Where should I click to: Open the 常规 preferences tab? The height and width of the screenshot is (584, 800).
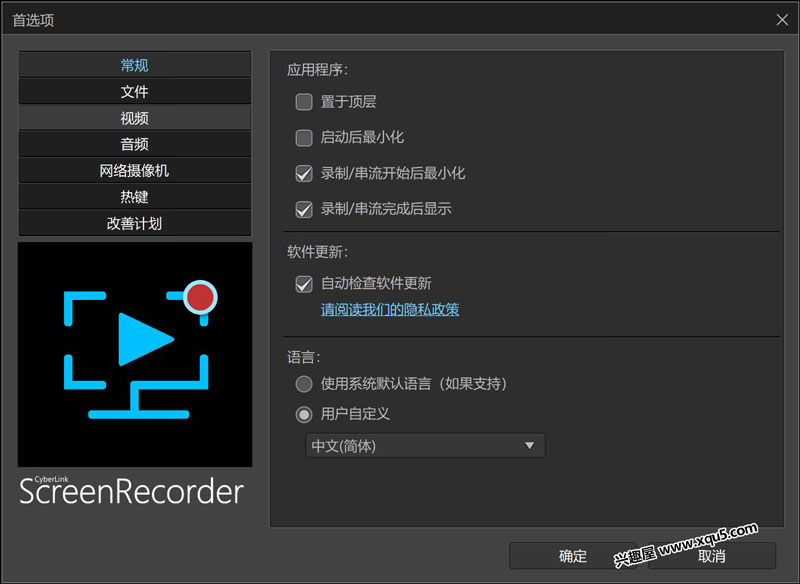(x=134, y=65)
